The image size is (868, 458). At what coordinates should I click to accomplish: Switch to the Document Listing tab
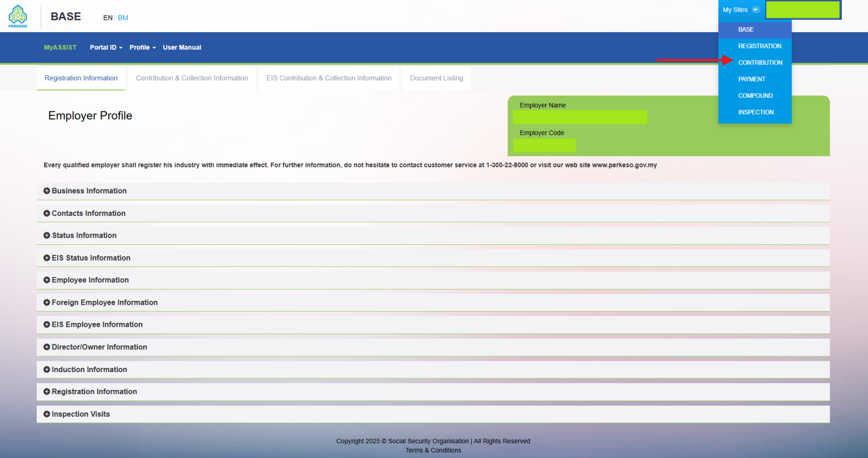point(436,78)
